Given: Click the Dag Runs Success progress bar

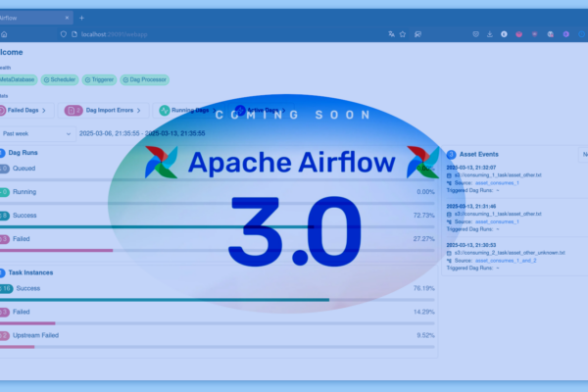Looking at the screenshot, I should [218, 227].
